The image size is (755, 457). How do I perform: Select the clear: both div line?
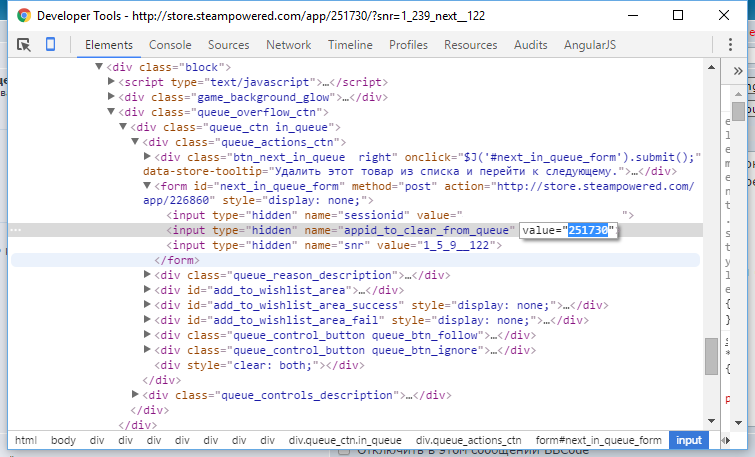pos(260,365)
